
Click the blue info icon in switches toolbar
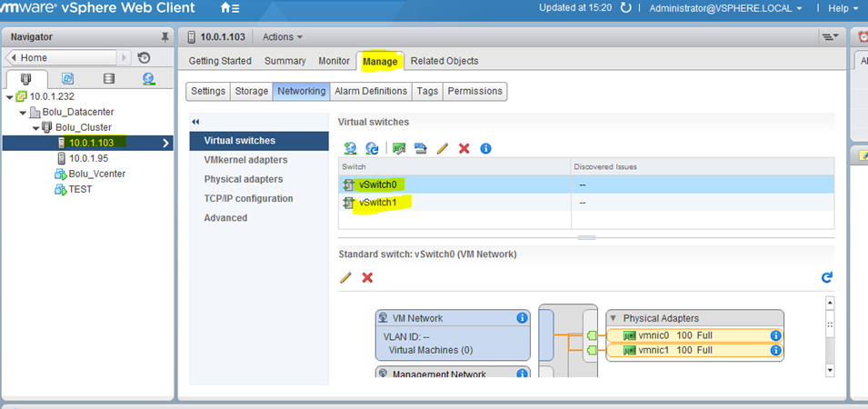point(485,148)
